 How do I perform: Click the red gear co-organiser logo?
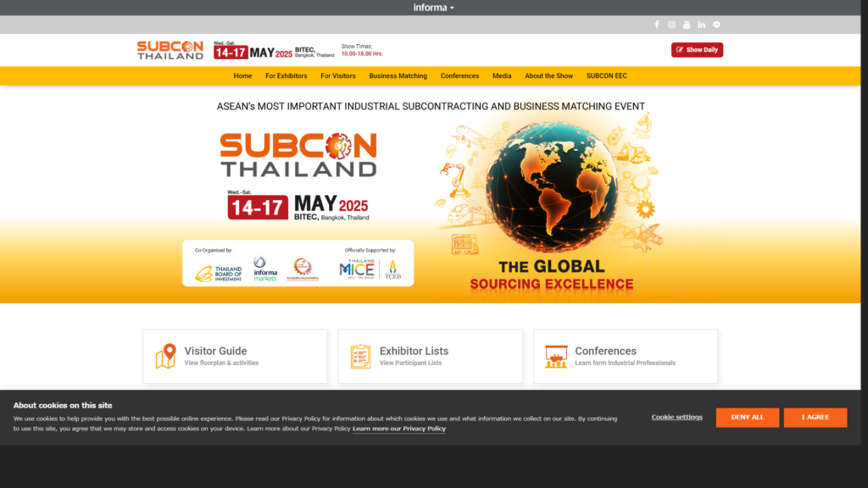(303, 269)
